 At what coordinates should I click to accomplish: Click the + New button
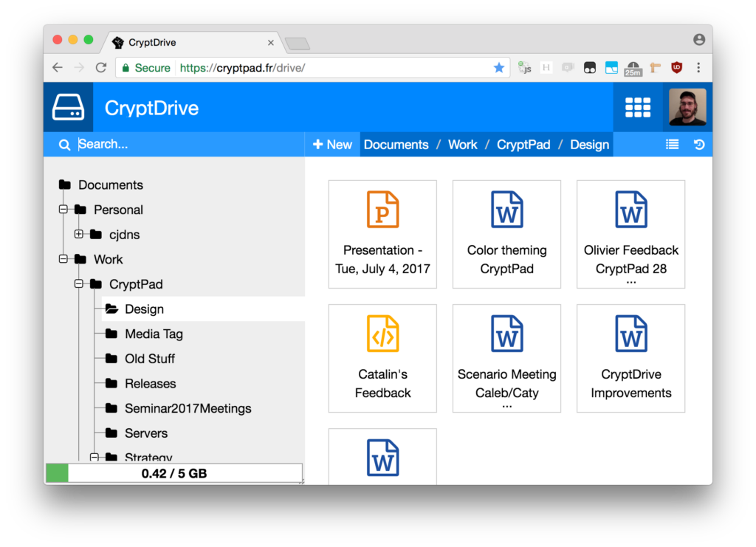tap(331, 144)
